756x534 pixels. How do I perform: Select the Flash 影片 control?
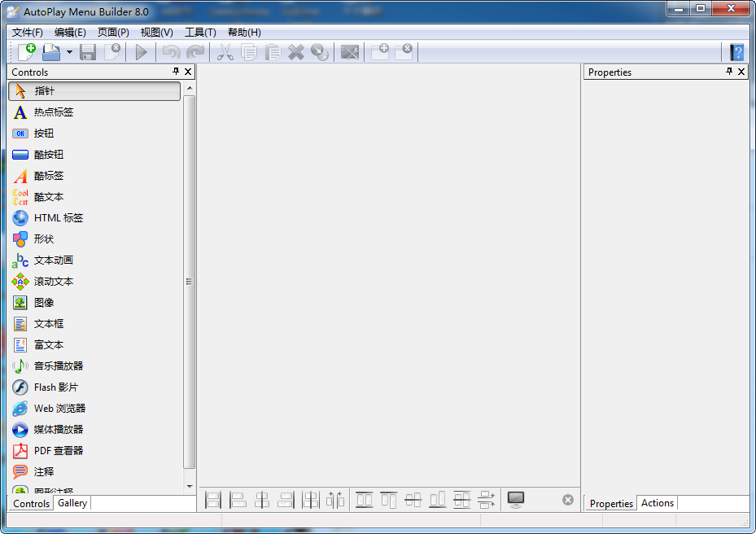tap(94, 387)
